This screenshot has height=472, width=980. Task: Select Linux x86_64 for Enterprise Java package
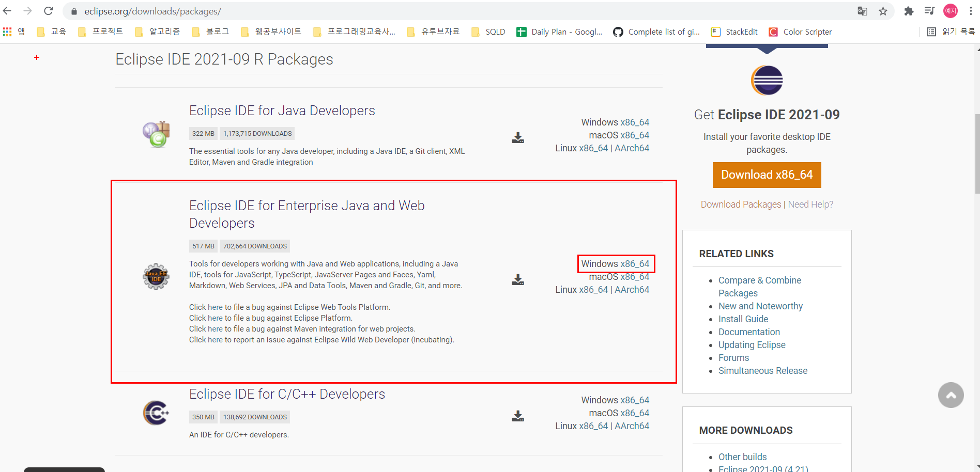pos(593,290)
